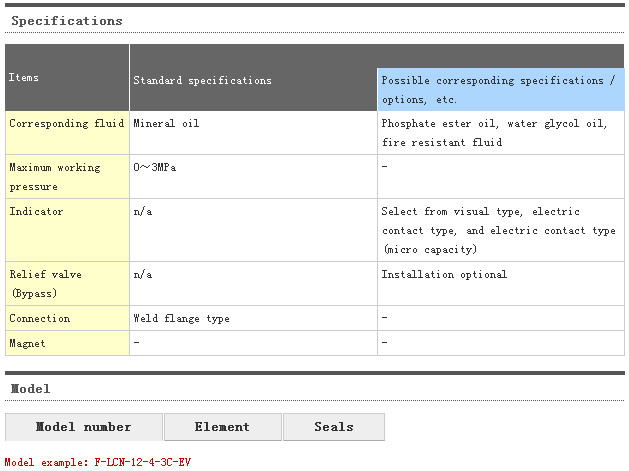
Task: Open the Element tab
Action: 222,427
